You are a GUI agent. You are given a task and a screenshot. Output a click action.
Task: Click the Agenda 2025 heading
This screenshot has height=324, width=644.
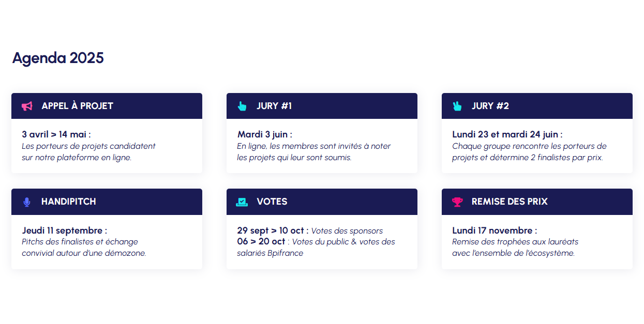click(x=58, y=58)
